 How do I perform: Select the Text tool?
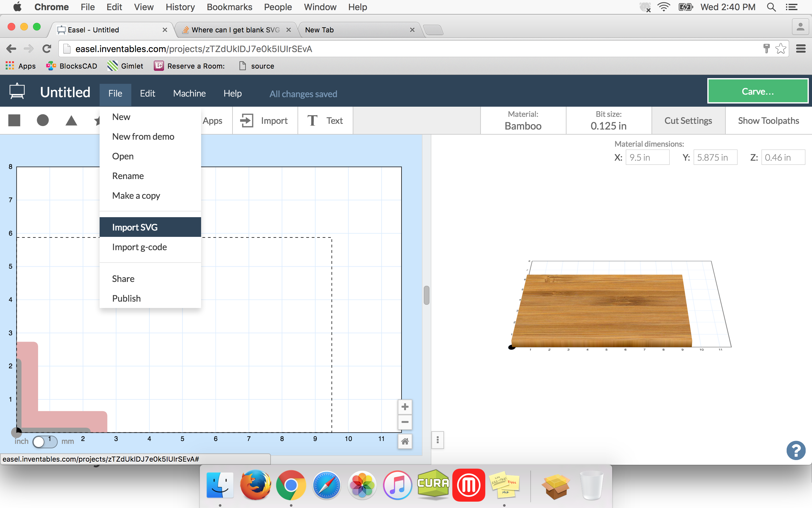(325, 121)
